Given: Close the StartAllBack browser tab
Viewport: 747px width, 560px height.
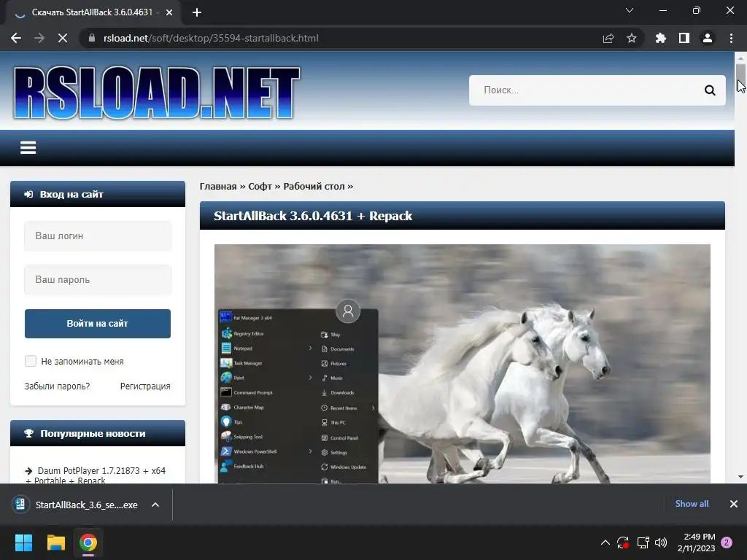Looking at the screenshot, I should click(x=169, y=12).
